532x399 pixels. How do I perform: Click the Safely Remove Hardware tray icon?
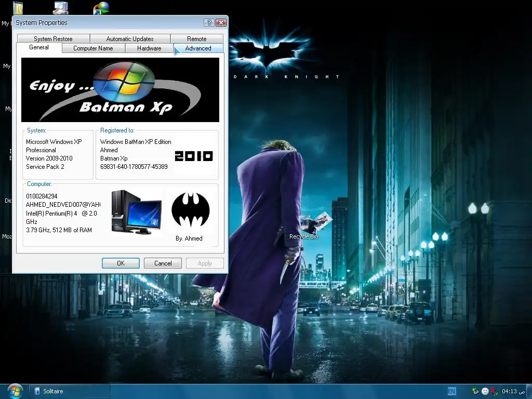(x=476, y=391)
